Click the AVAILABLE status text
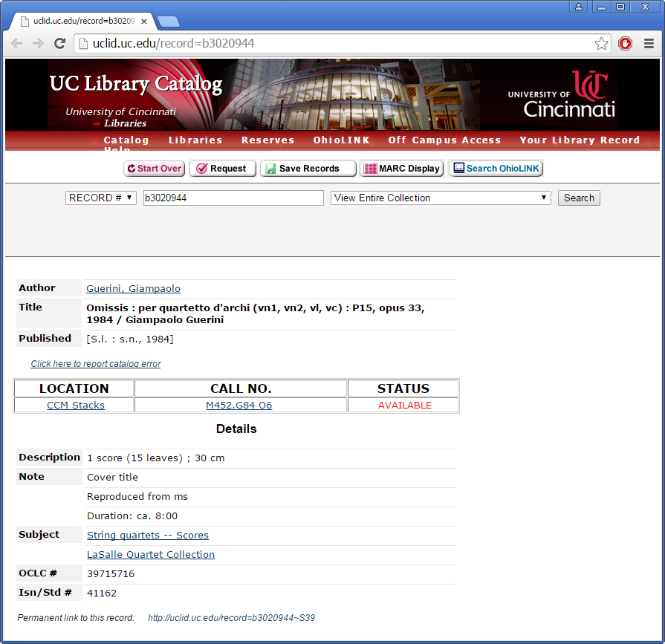The width and height of the screenshot is (665, 644). coord(405,406)
